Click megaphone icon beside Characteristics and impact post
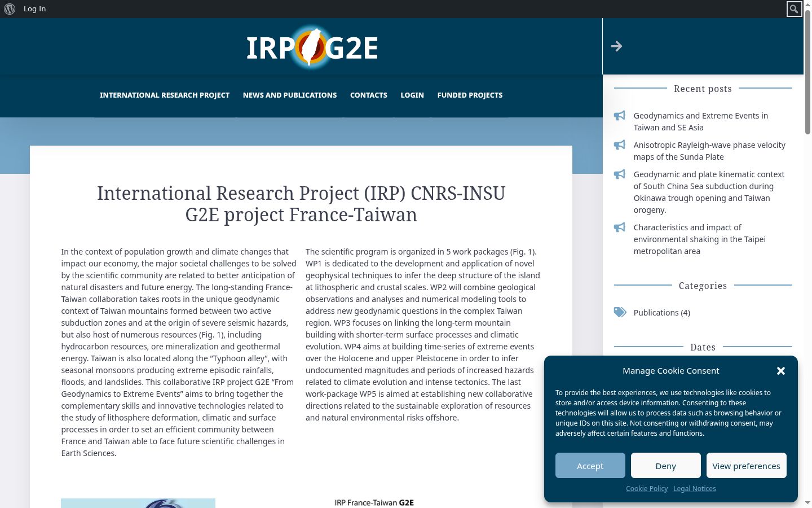This screenshot has height=508, width=812. [x=620, y=227]
